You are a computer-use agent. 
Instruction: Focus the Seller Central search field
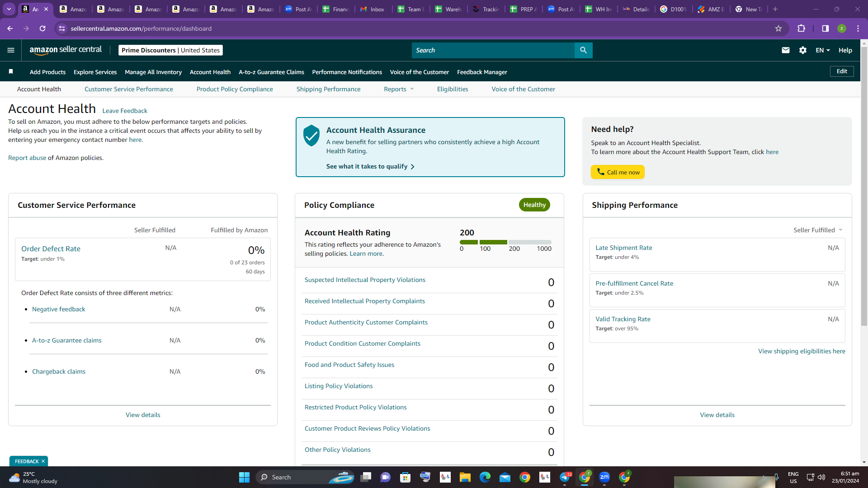493,50
